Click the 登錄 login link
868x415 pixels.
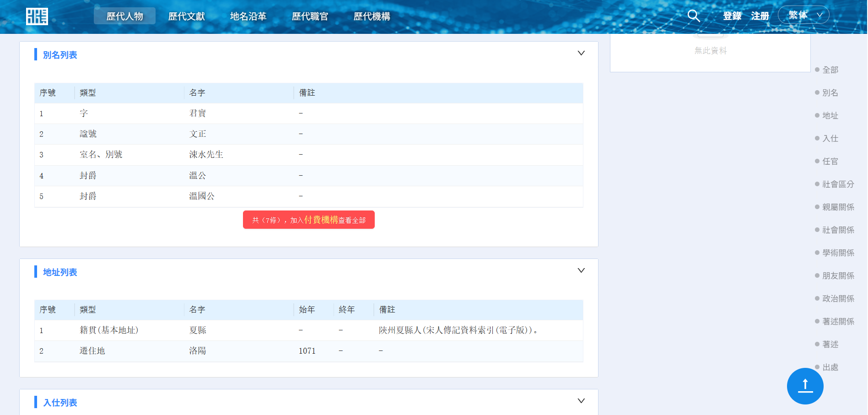tap(732, 16)
